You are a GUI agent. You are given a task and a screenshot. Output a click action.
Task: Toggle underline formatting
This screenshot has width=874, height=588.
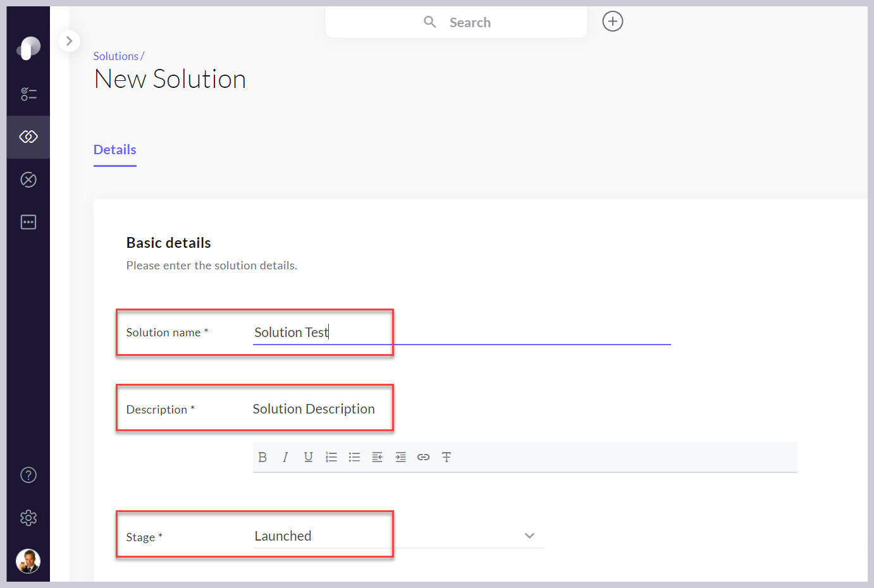coord(308,457)
